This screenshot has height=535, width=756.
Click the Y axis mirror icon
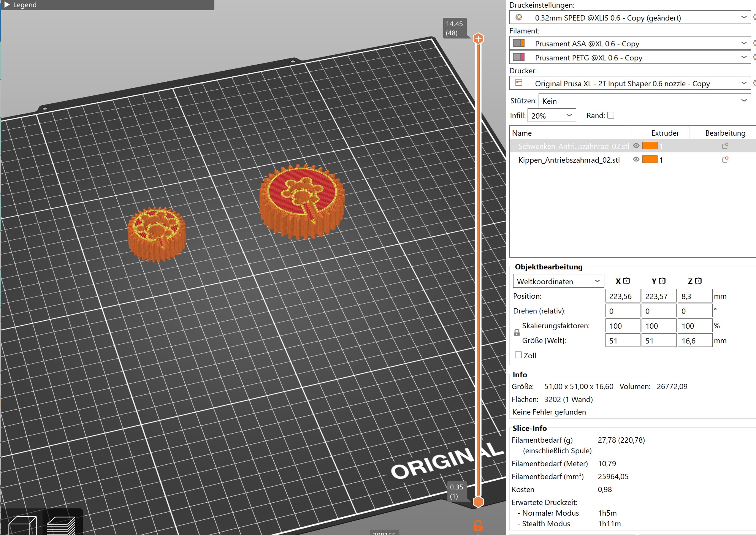[x=662, y=281]
